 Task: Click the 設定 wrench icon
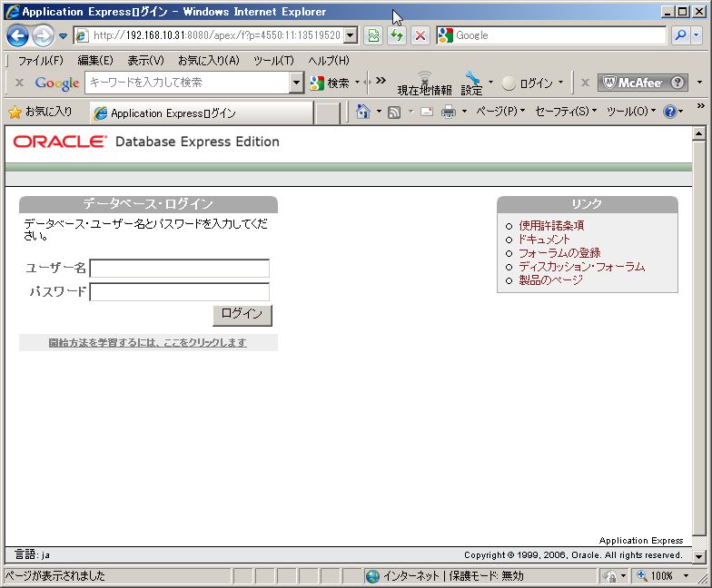[472, 83]
